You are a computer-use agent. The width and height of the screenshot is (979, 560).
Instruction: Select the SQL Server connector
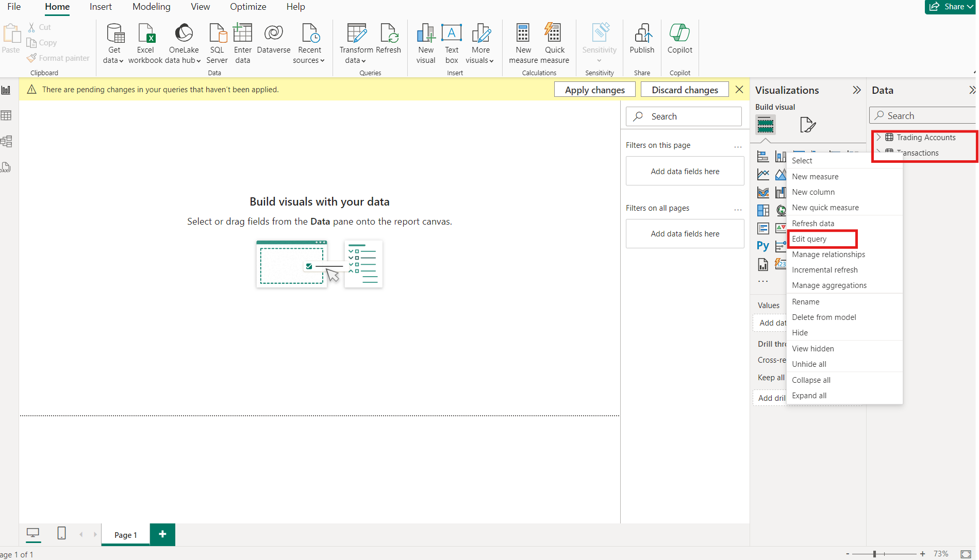pos(217,44)
